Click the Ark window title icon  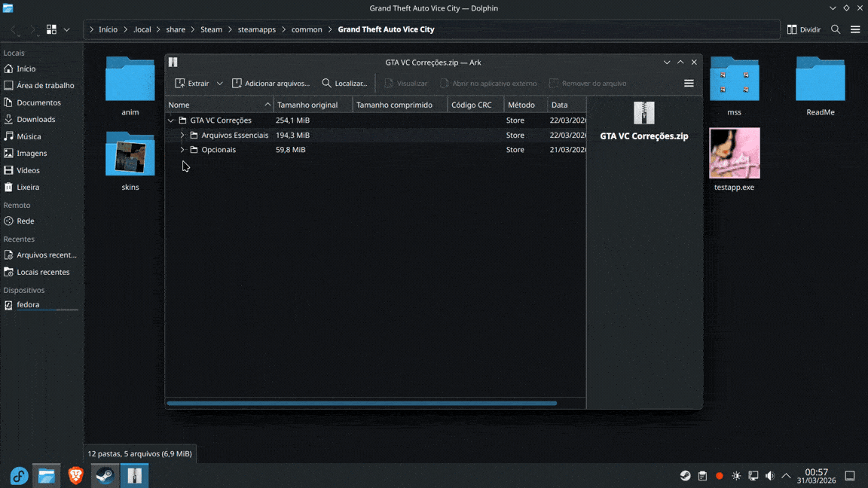173,62
